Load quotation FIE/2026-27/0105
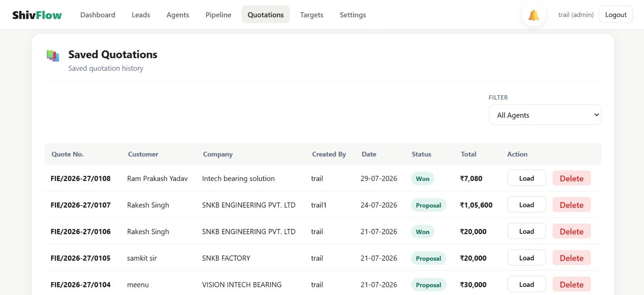This screenshot has width=644, height=295. tap(526, 258)
